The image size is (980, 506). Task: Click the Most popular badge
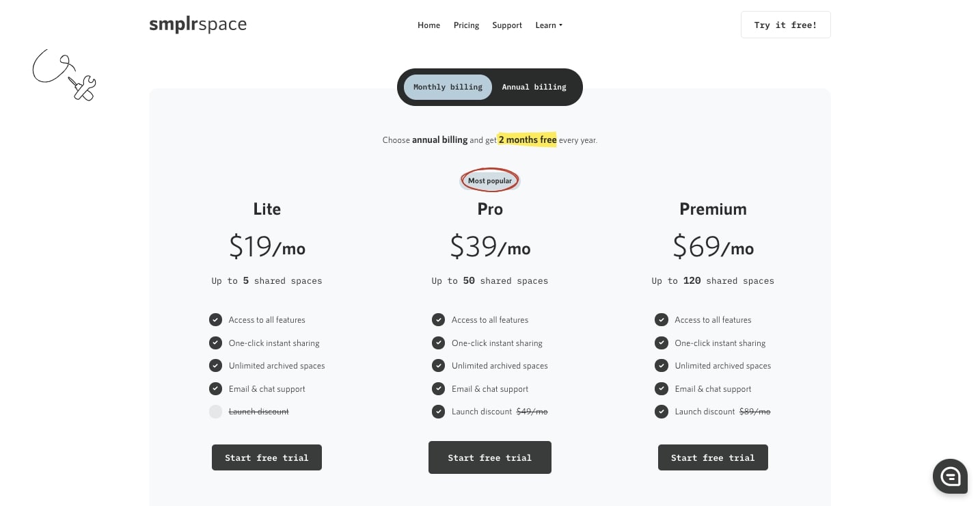(x=489, y=181)
